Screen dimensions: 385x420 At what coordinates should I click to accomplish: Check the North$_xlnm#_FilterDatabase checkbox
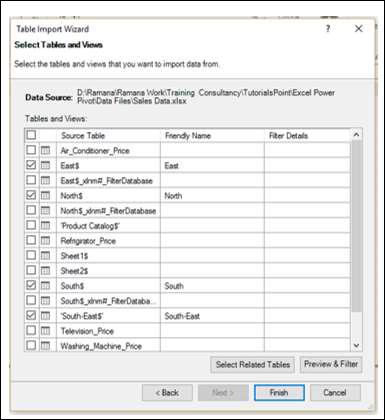[x=31, y=210]
